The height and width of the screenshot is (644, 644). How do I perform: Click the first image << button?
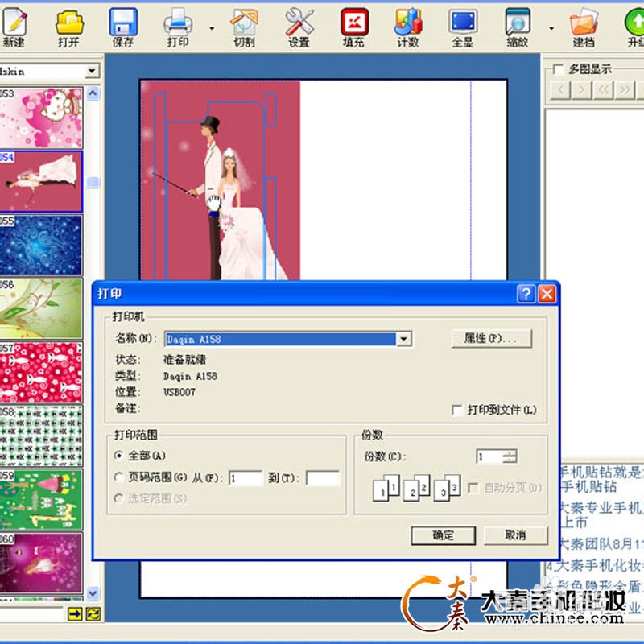click(603, 89)
